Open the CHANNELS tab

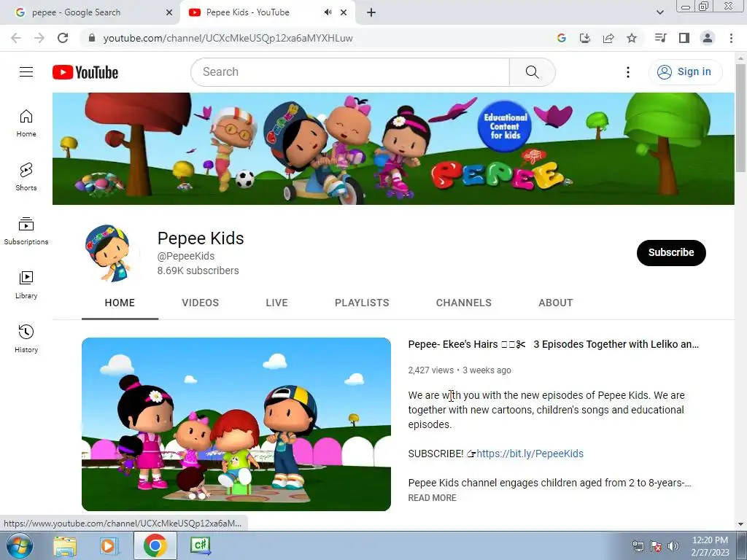pos(463,303)
